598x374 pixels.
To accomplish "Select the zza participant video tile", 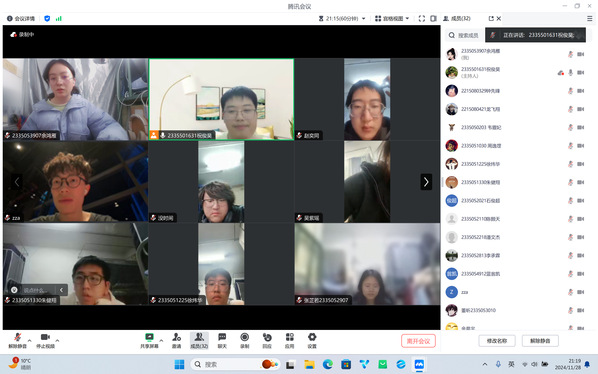I will click(x=76, y=181).
